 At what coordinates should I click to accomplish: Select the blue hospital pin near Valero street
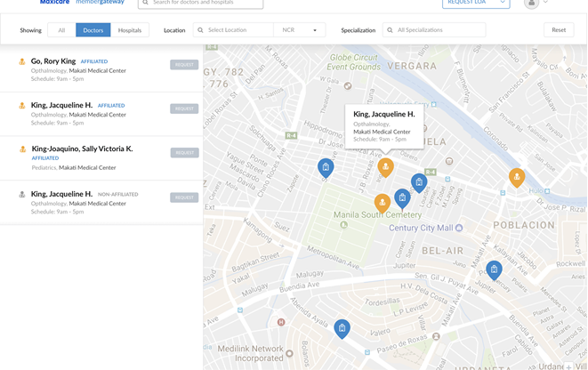342,329
